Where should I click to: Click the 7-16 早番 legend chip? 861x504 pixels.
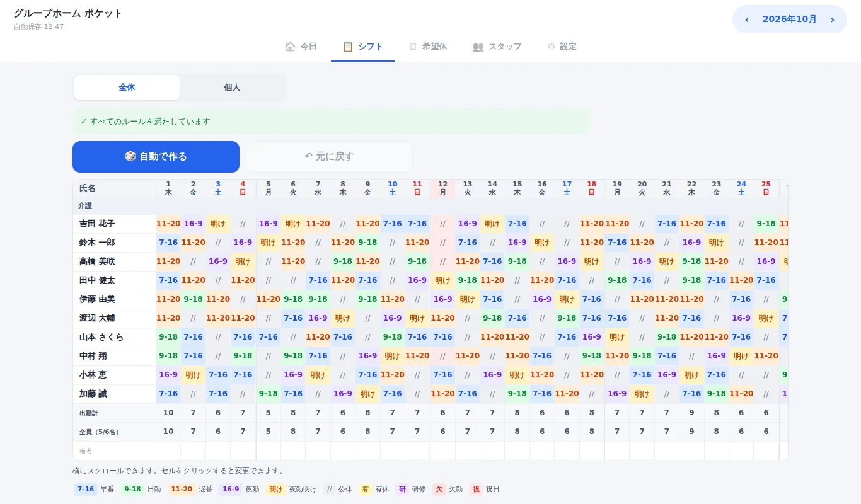pyautogui.click(x=94, y=489)
